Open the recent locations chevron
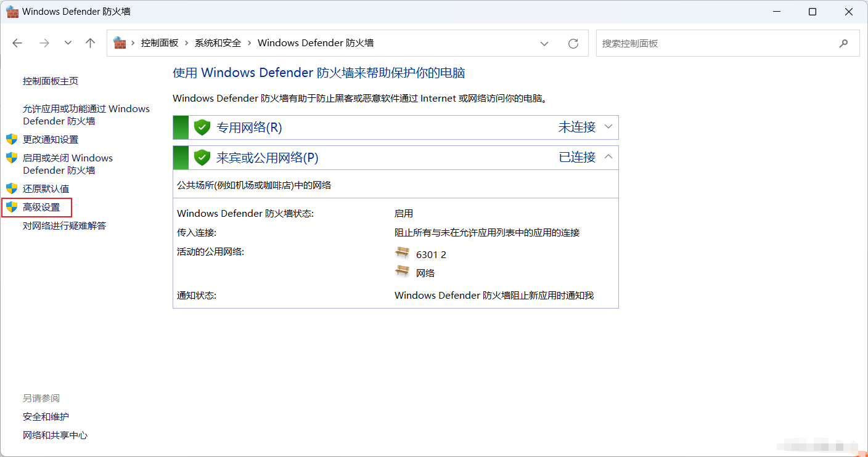 (x=68, y=43)
